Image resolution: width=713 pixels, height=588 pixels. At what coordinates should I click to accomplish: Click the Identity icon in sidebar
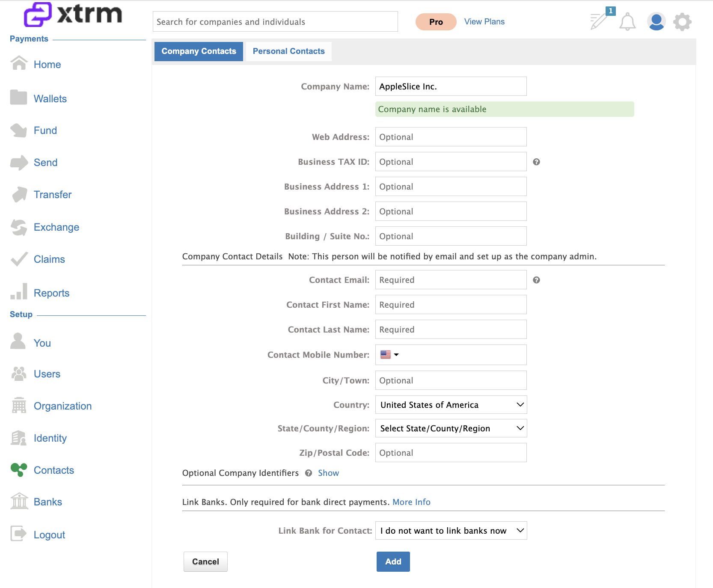(x=19, y=438)
